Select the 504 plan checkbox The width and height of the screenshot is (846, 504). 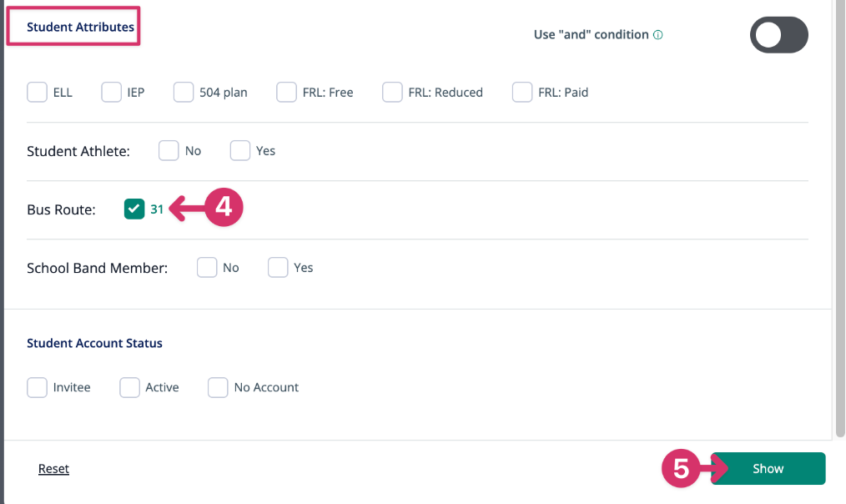(184, 92)
